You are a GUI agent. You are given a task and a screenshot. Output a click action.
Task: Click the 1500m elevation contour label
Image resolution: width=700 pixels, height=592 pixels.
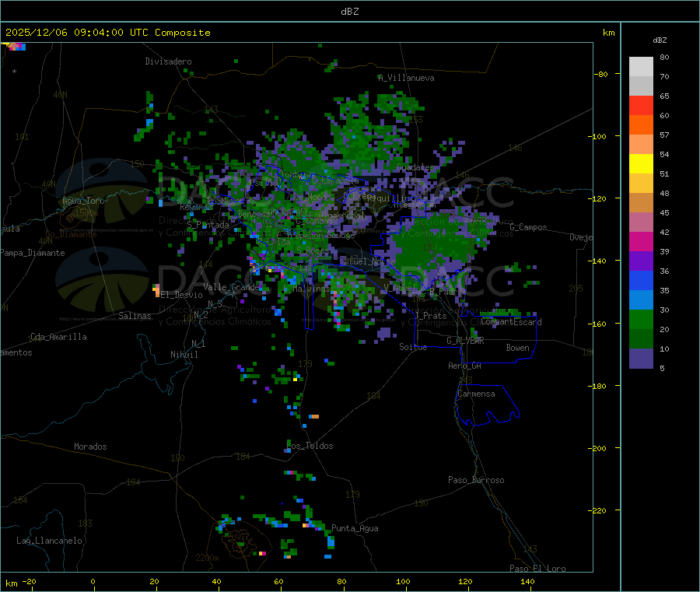pyautogui.click(x=86, y=213)
